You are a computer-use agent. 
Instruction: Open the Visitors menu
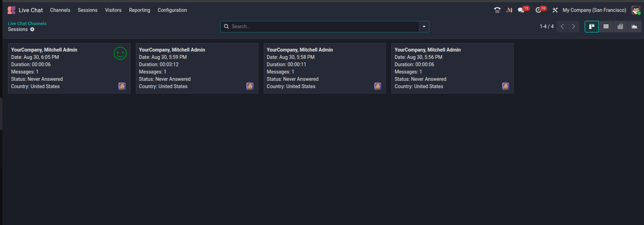coord(113,10)
